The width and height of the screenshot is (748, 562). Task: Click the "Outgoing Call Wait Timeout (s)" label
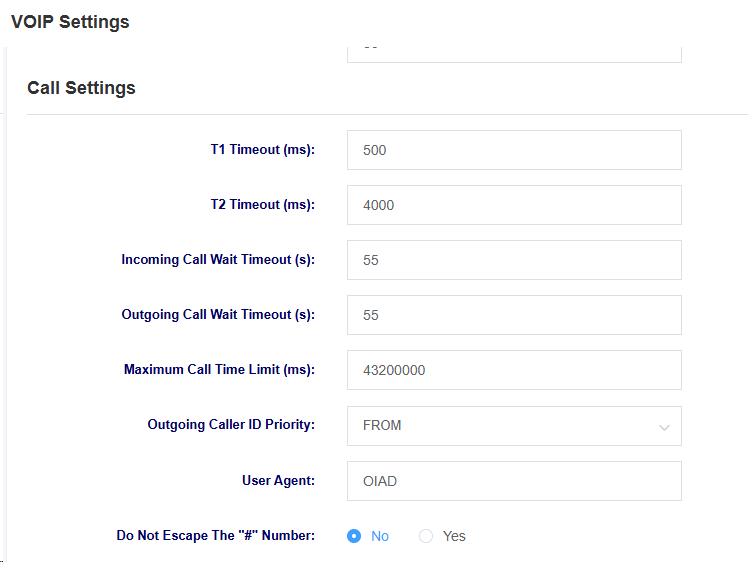[x=218, y=315]
